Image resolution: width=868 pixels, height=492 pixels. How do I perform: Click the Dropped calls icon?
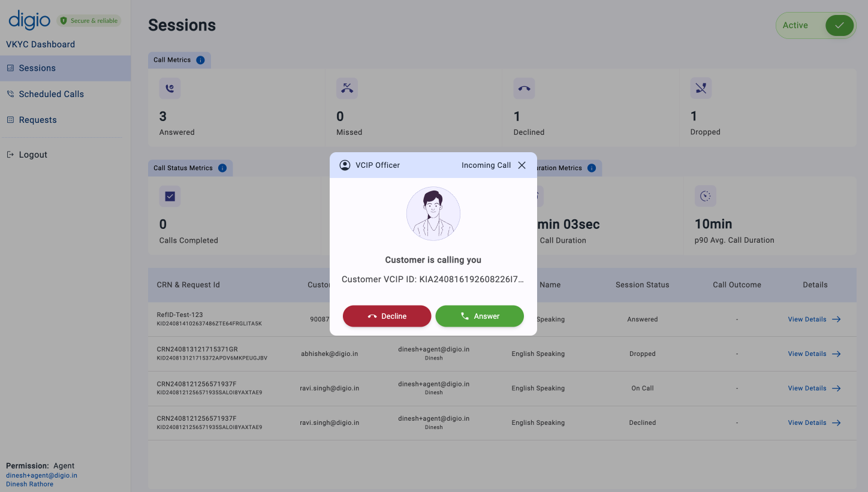tap(701, 88)
